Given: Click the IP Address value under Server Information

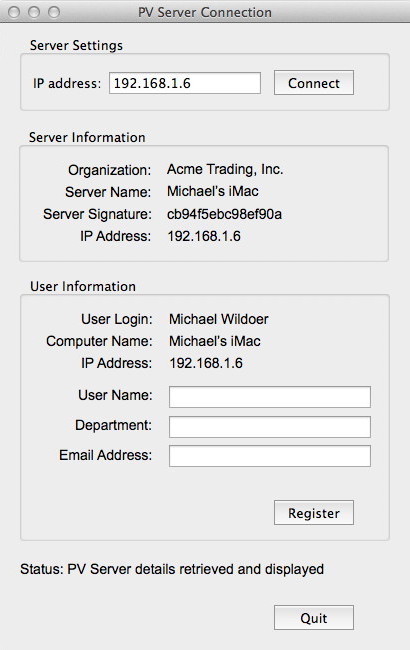Looking at the screenshot, I should pyautogui.click(x=204, y=236).
